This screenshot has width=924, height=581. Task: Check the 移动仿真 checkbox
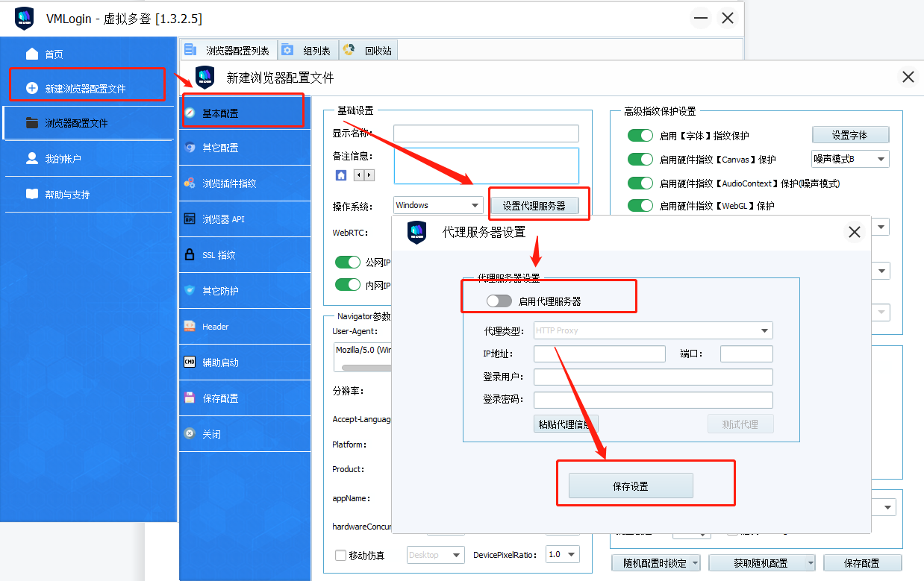click(340, 555)
